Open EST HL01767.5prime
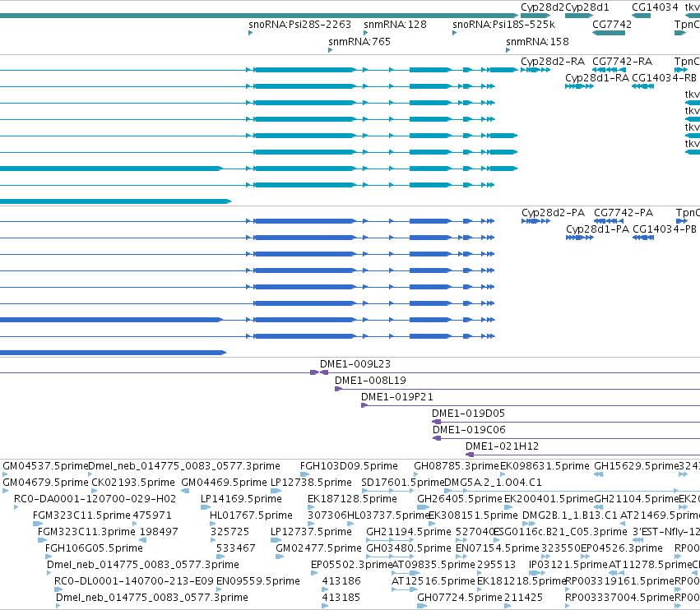 [252, 515]
